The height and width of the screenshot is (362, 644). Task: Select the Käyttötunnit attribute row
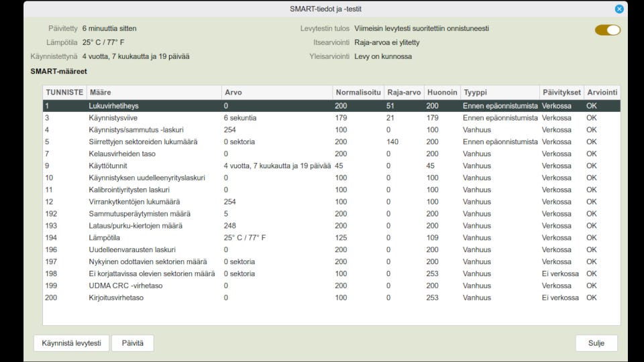[331, 166]
